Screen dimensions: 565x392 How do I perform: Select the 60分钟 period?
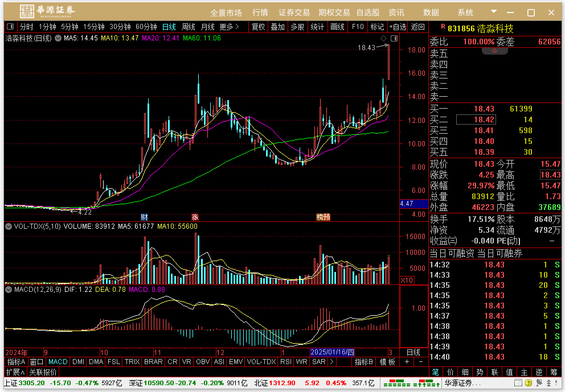(146, 27)
